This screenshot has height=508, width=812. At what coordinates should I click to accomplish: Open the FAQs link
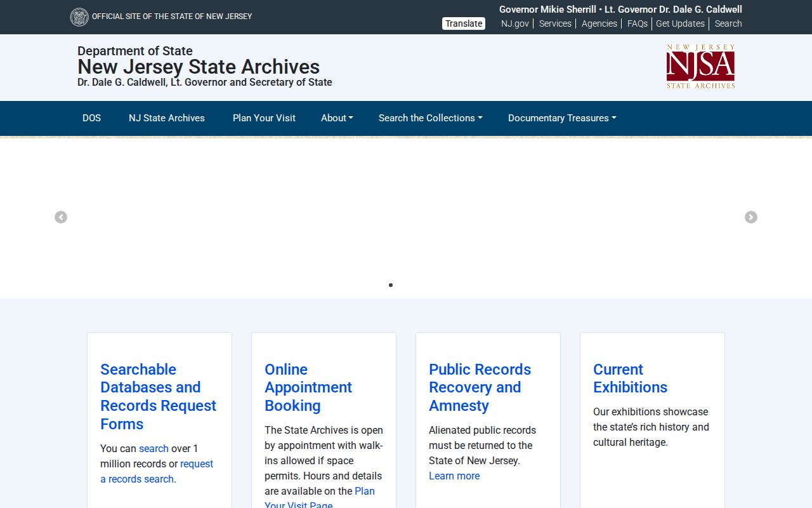pos(638,23)
